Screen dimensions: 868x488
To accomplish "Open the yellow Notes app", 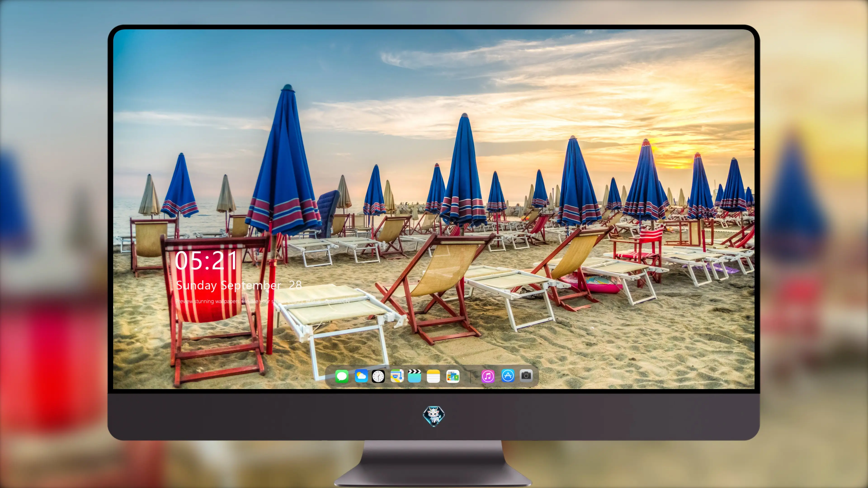I will click(x=433, y=376).
